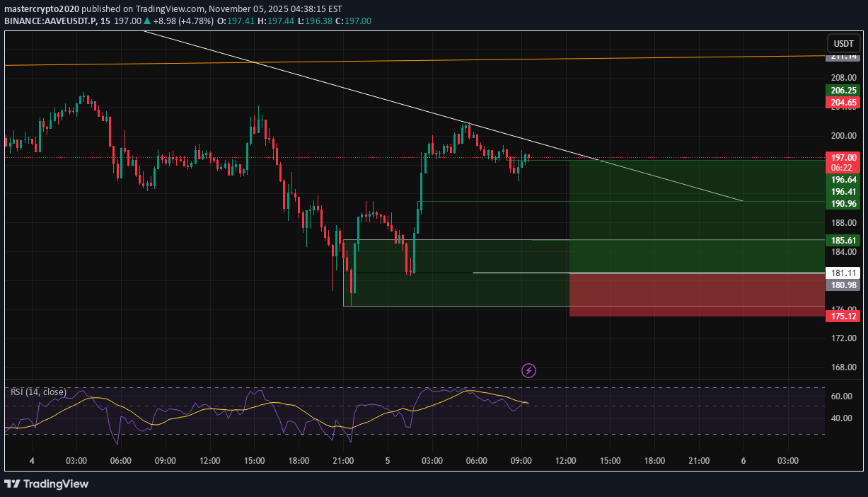Click the BINANCE:AAVEUSDT.P symbol title
The image size is (868, 497).
52,21
